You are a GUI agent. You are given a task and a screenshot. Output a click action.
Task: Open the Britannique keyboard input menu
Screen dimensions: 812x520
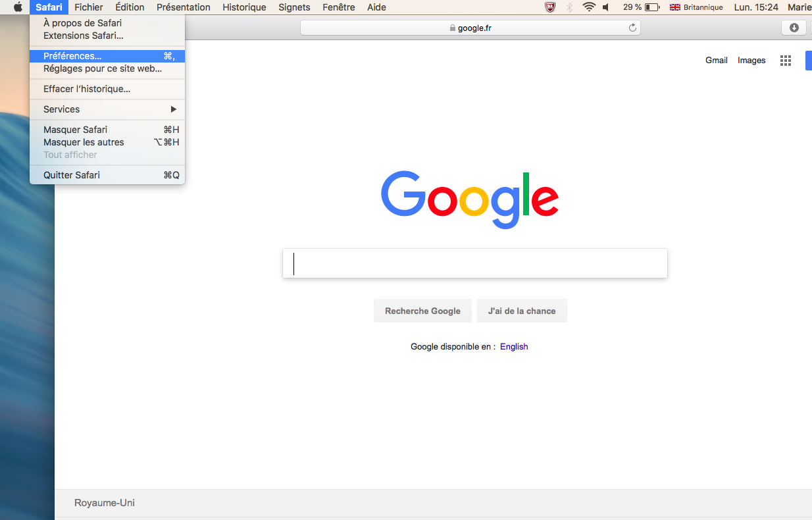[x=696, y=7]
